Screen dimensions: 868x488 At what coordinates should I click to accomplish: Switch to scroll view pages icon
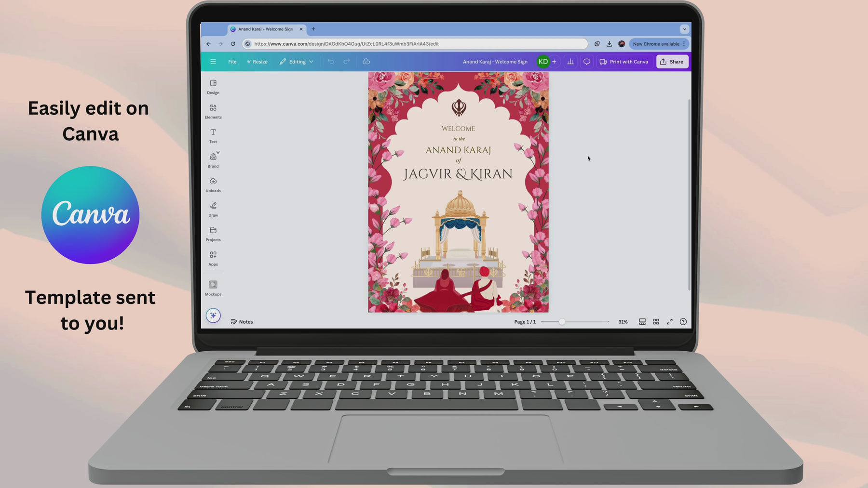coord(642,322)
